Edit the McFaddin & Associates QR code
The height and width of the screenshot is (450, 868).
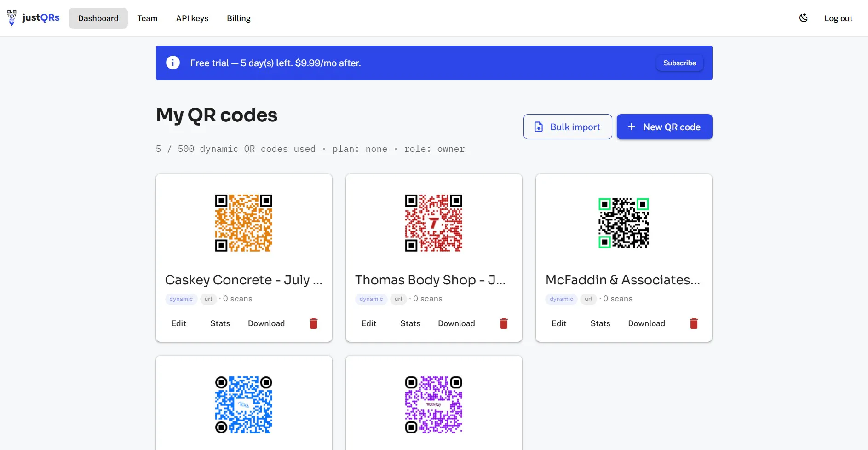558,323
